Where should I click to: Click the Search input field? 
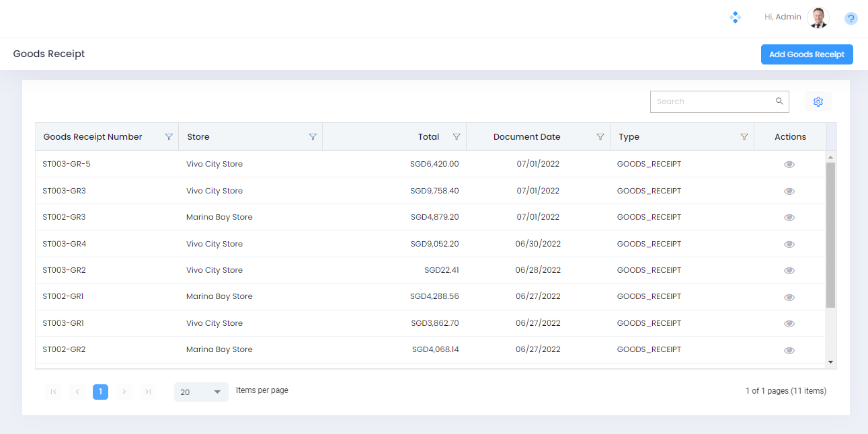tap(713, 101)
